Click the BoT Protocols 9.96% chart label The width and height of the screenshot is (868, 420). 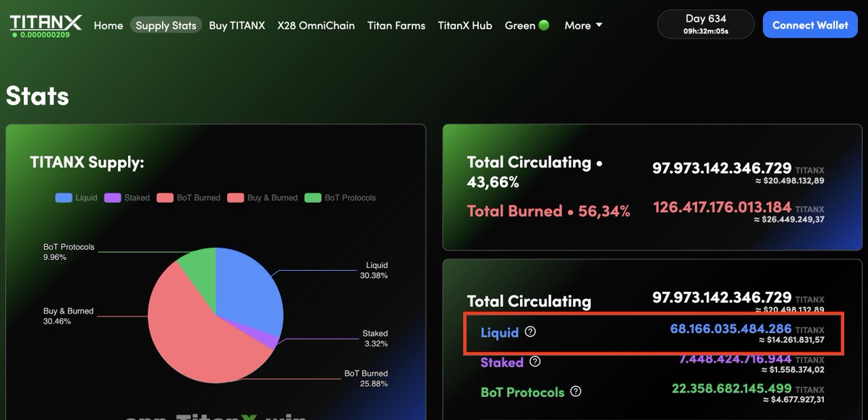tap(69, 251)
